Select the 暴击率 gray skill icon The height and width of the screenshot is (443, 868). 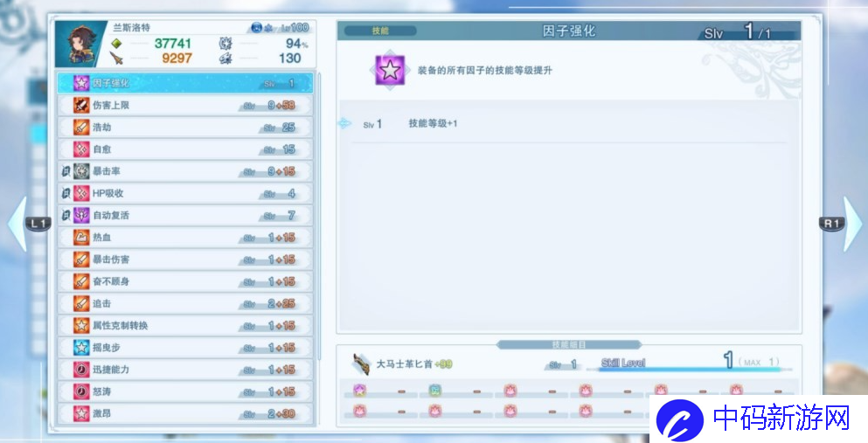pyautogui.click(x=81, y=171)
